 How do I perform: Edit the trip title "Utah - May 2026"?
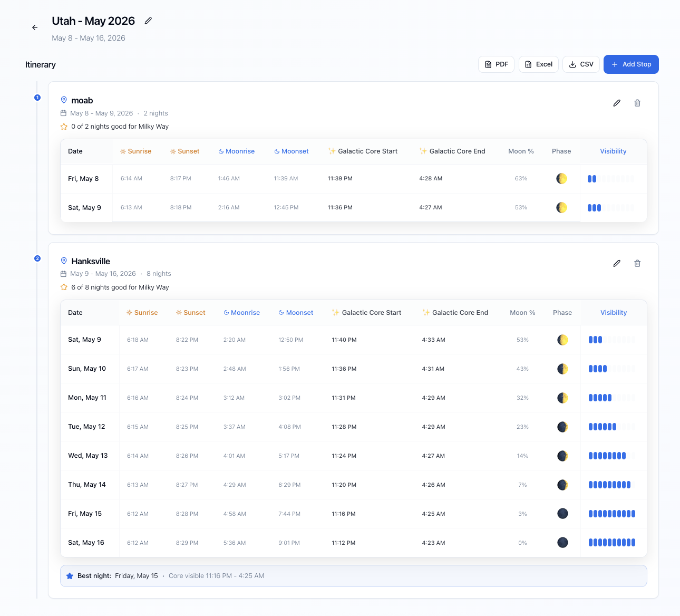pyautogui.click(x=148, y=20)
